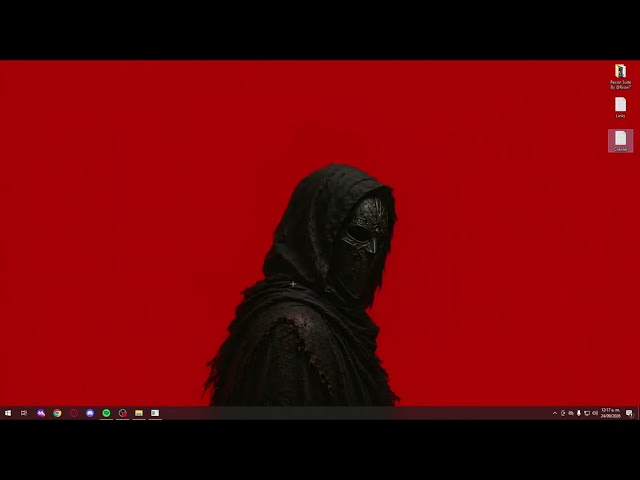
Task: Select the highlighted Crawler file on the desktop
Action: pos(620,141)
